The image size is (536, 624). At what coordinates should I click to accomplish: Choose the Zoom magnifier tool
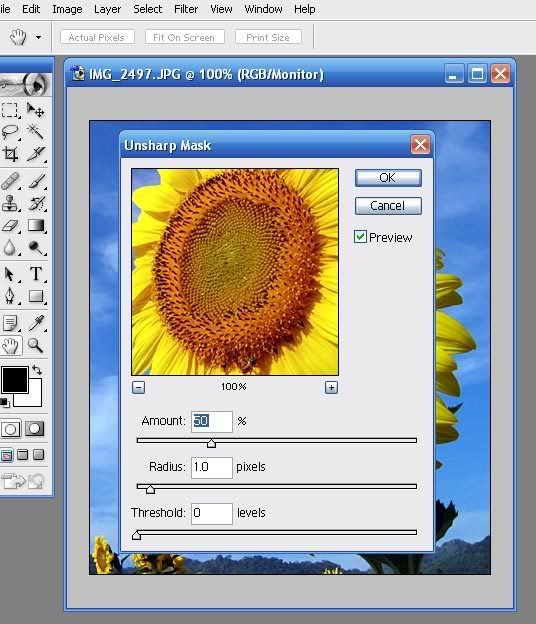(35, 345)
